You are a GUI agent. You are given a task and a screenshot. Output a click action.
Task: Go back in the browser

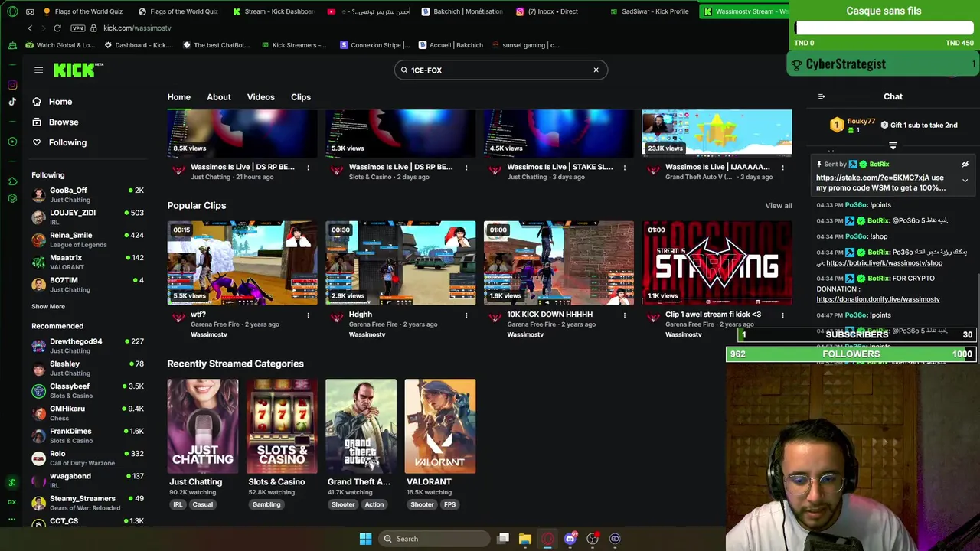[30, 28]
